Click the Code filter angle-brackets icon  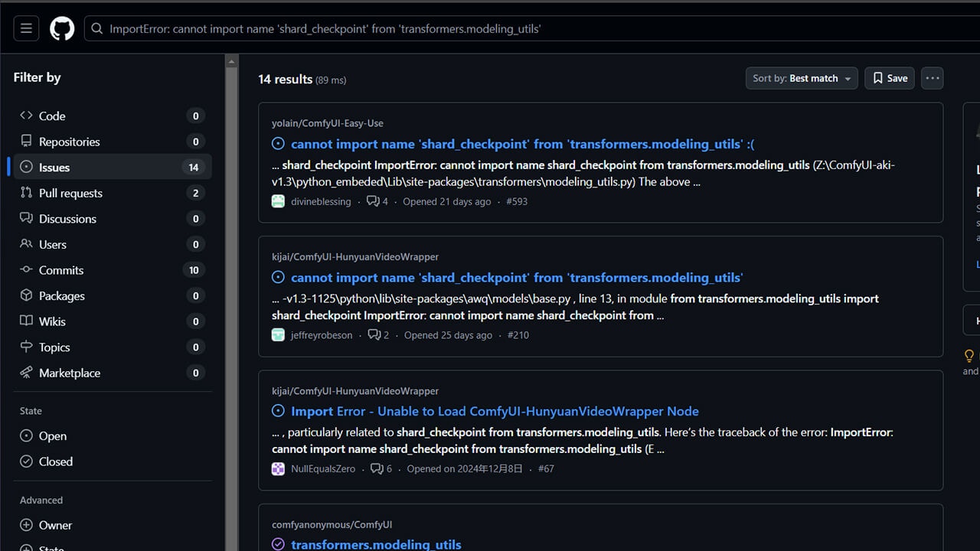click(26, 116)
